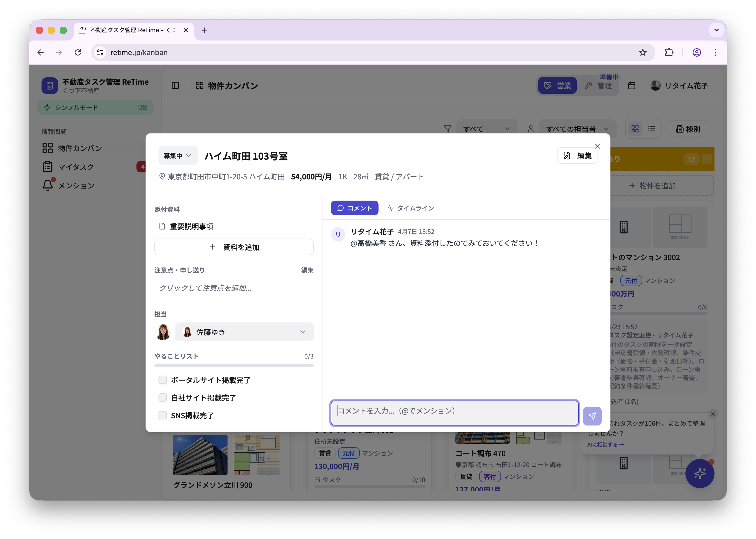
Task: Close the 不動産タスク管理 ReTime browser tab
Action: (x=186, y=30)
